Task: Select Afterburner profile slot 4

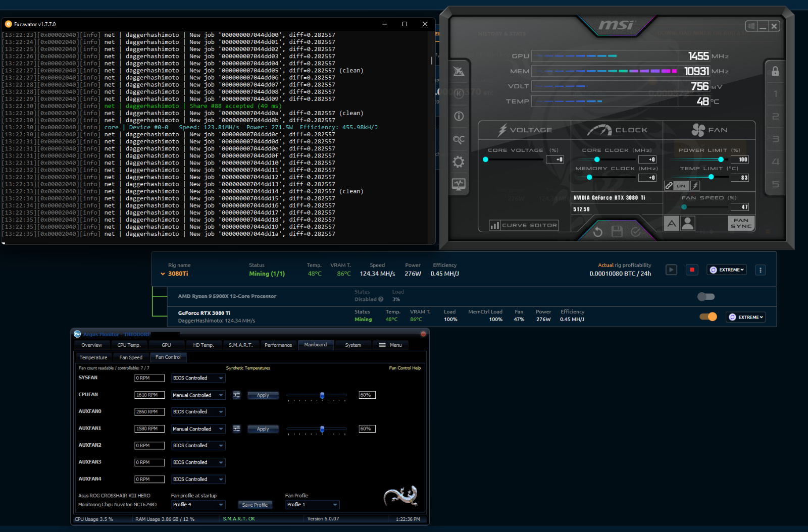Action: [x=776, y=162]
